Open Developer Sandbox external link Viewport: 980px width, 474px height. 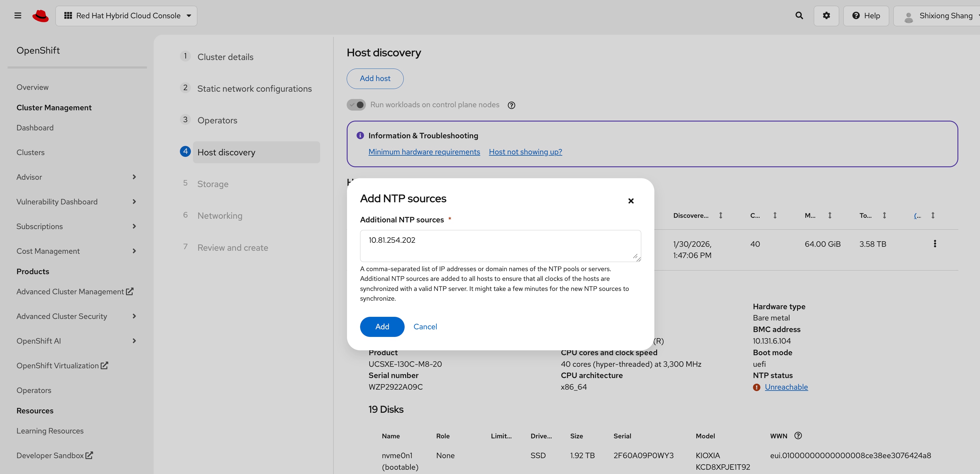54,455
